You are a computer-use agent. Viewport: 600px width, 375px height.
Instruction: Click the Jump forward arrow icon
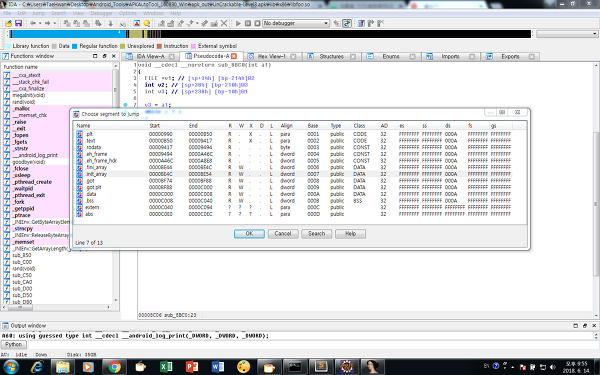pos(47,23)
